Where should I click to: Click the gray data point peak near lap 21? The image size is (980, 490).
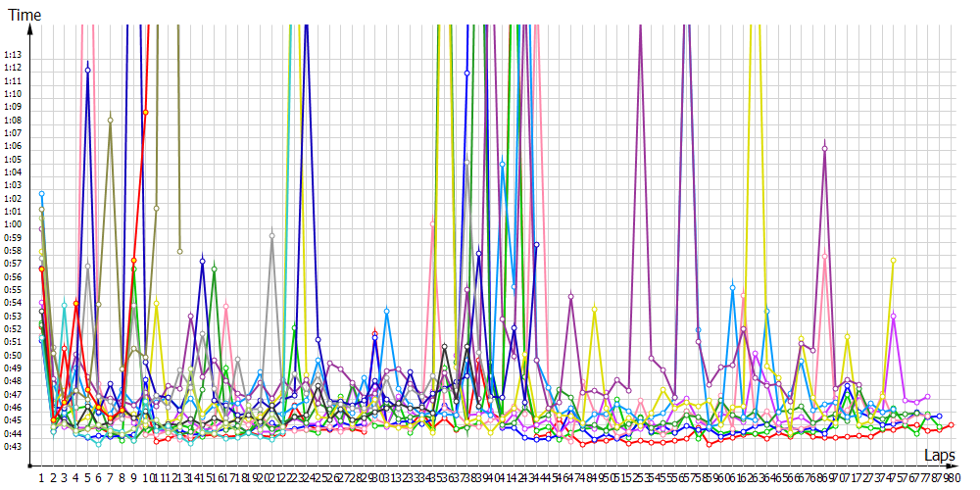point(271,236)
